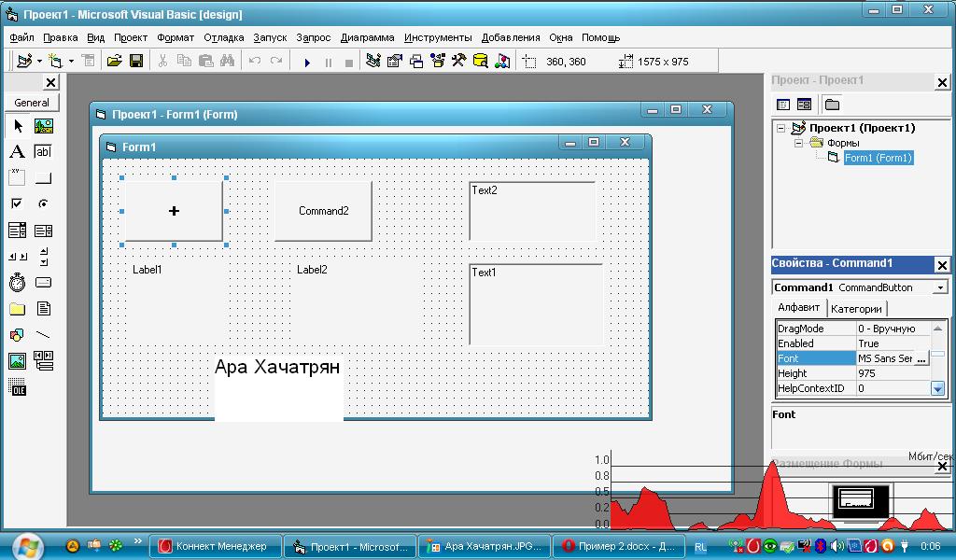
Task: Click View Object in Project Explorer
Action: click(804, 105)
